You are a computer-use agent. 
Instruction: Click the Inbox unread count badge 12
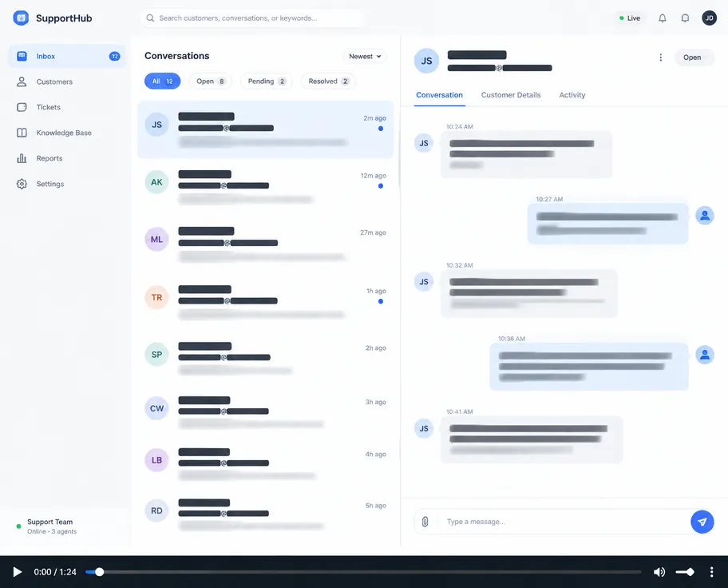(114, 56)
